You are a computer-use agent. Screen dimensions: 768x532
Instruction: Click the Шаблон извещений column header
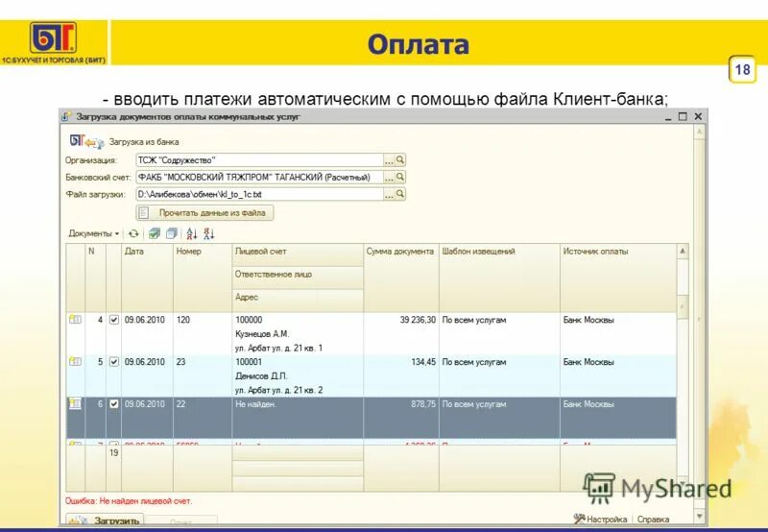499,278
